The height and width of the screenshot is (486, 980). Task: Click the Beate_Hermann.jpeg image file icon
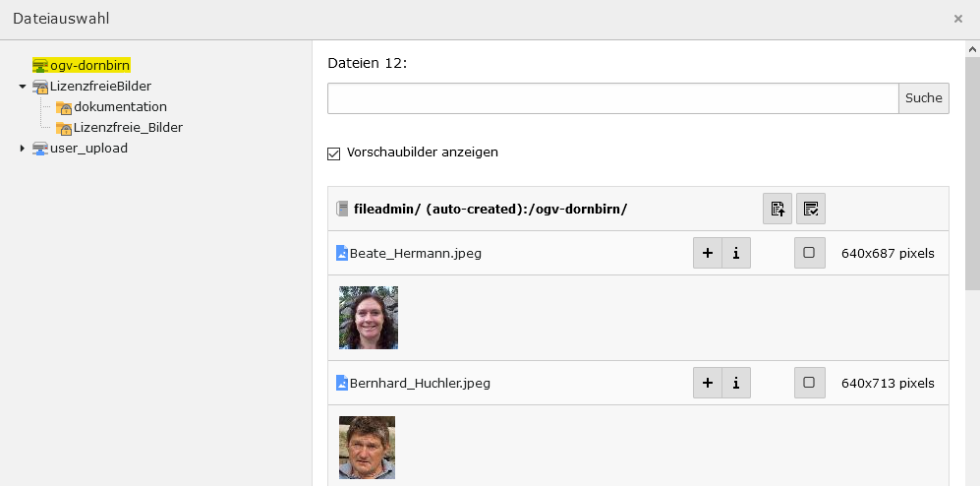click(342, 253)
